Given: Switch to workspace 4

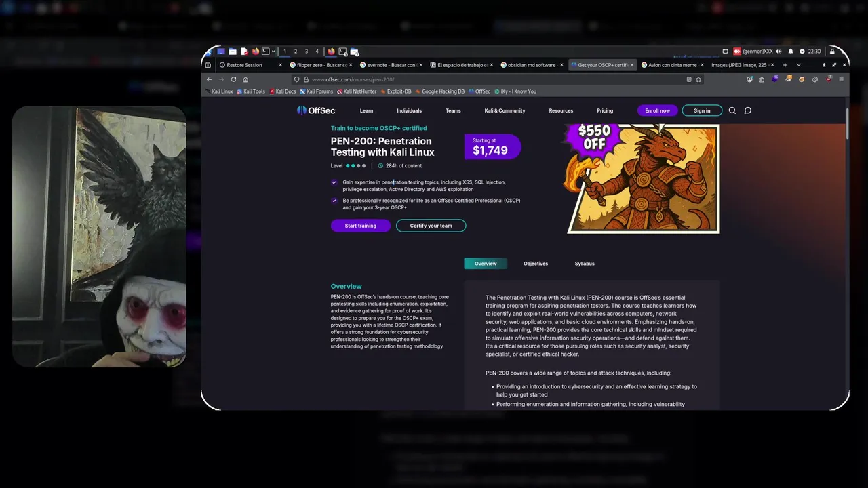Looking at the screenshot, I should click(317, 52).
